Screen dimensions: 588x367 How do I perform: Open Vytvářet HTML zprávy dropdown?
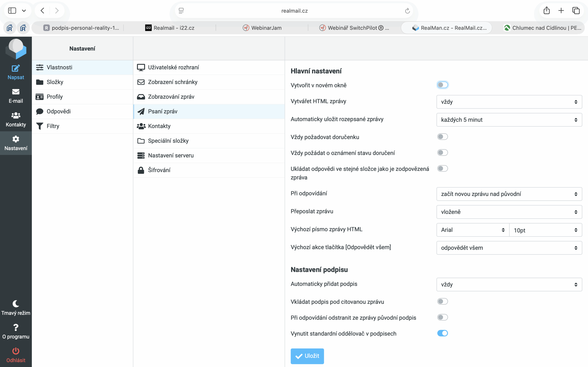pyautogui.click(x=509, y=102)
